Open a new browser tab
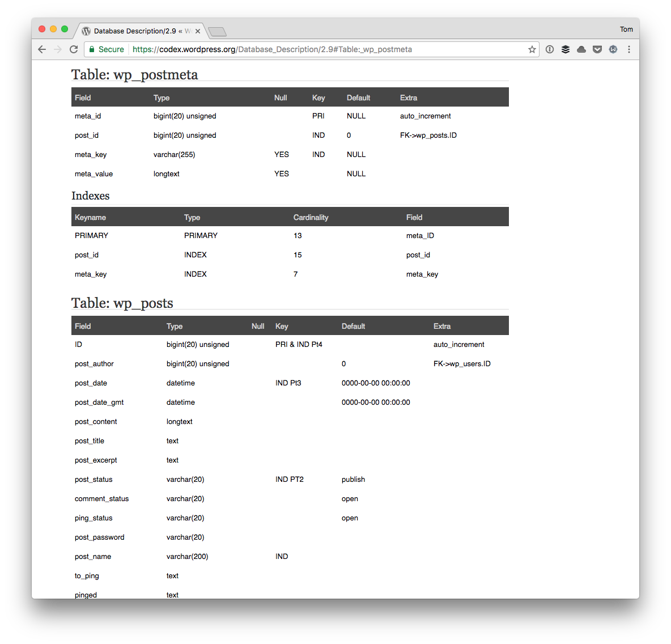 217,31
